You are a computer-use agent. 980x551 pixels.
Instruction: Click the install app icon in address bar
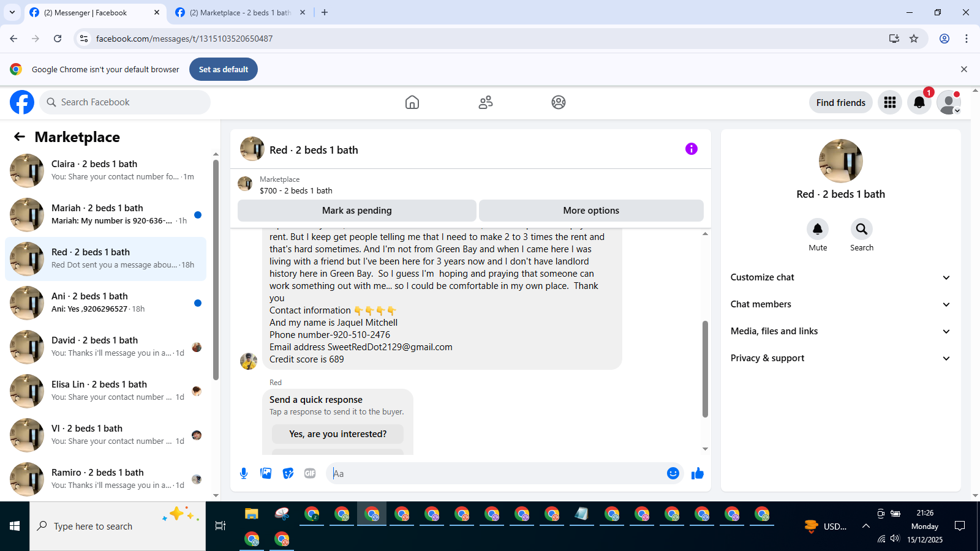(x=894, y=39)
